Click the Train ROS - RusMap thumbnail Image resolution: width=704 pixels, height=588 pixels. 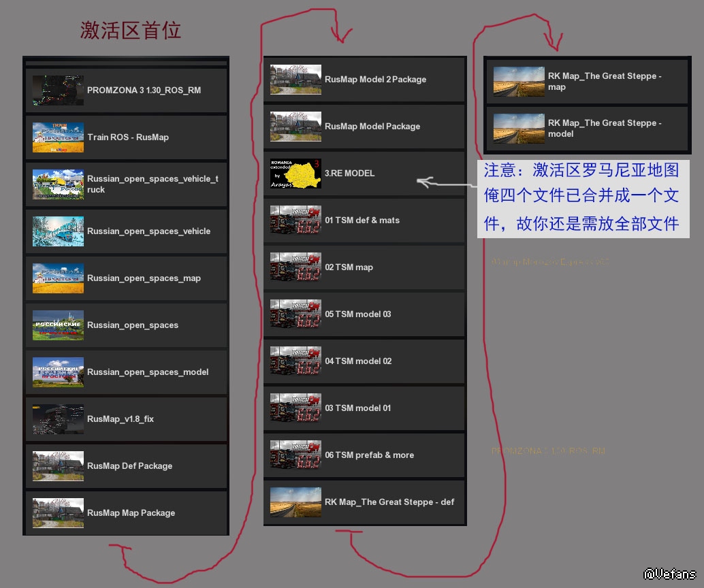58,137
